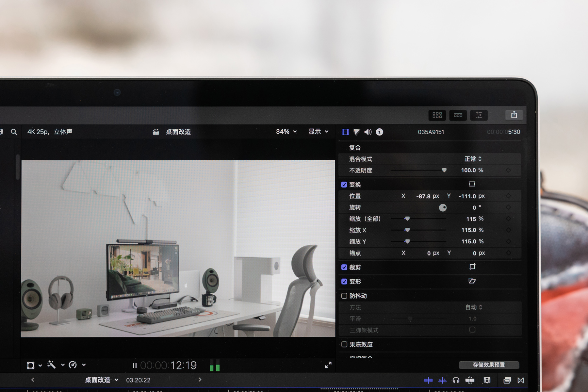Click the audio meter bars
The width and height of the screenshot is (588, 392).
[215, 365]
